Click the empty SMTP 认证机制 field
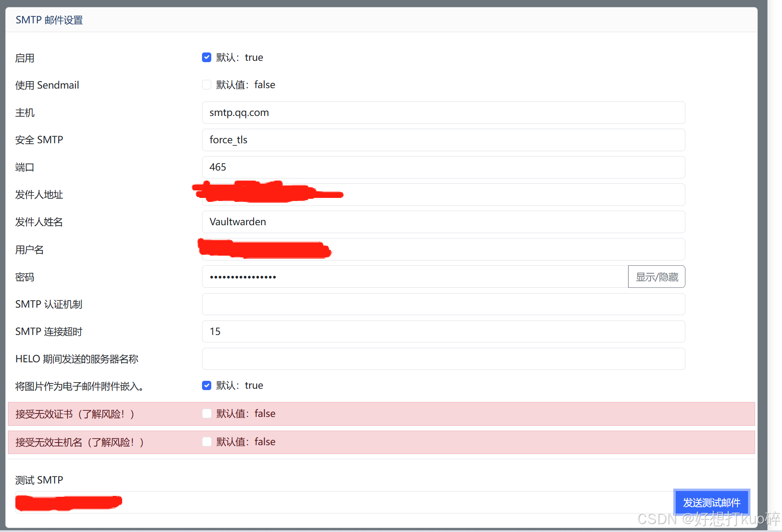Image resolution: width=782 pixels, height=532 pixels. coord(443,304)
